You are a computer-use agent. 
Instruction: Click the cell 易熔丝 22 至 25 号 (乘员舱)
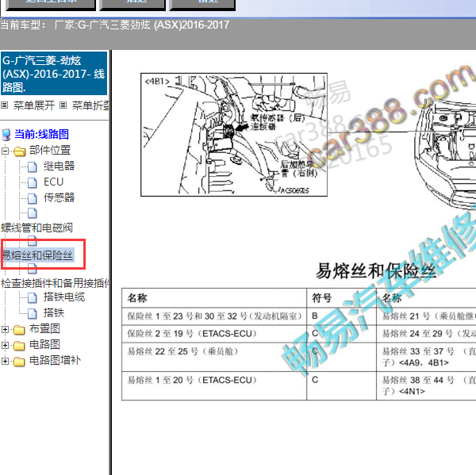coord(214,357)
